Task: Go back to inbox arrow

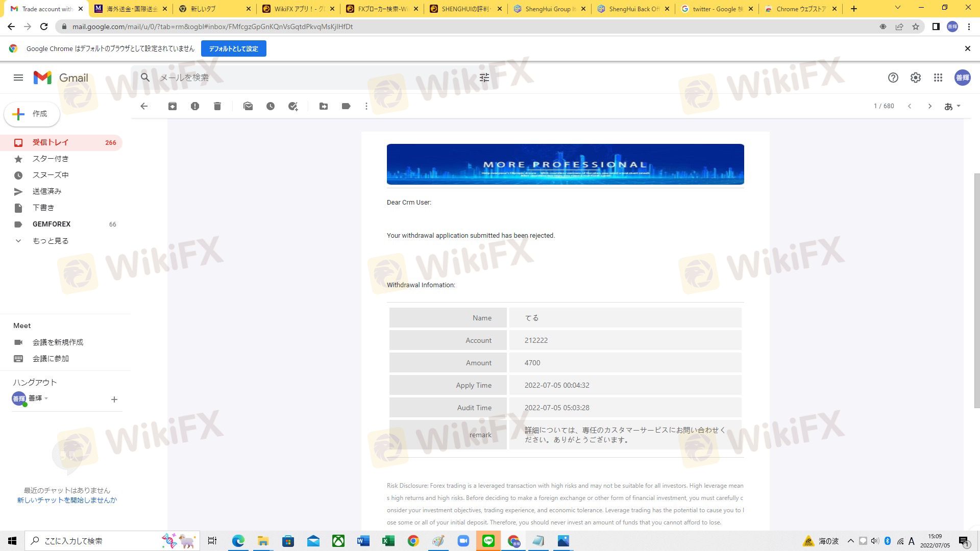Action: point(144,106)
